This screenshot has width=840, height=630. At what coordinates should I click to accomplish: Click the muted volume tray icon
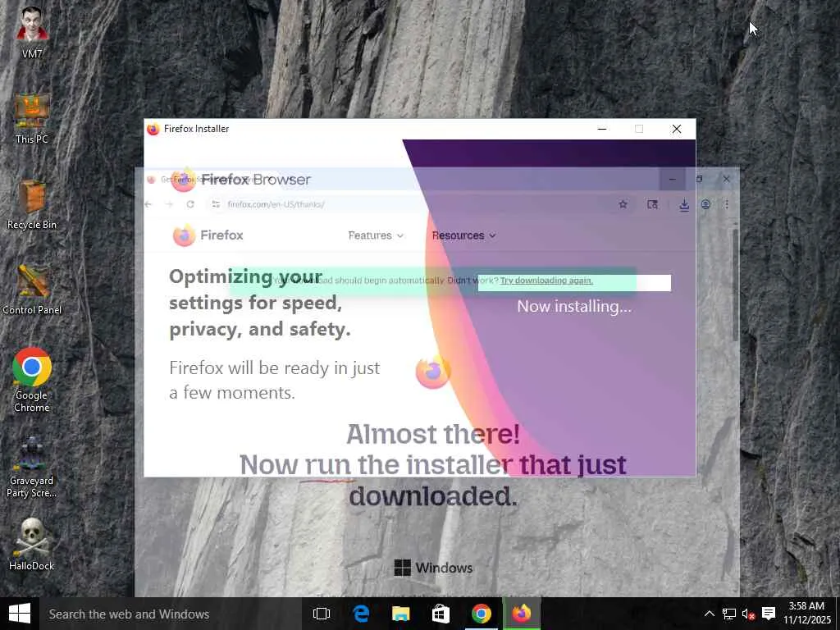pos(748,614)
